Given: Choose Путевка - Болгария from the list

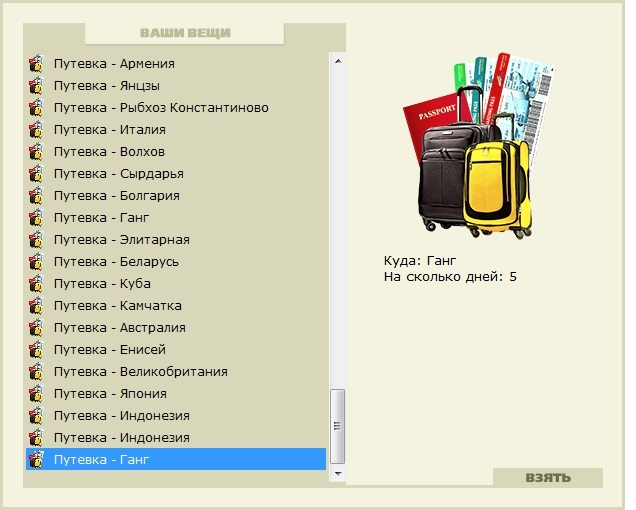Looking at the screenshot, I should tap(176, 196).
